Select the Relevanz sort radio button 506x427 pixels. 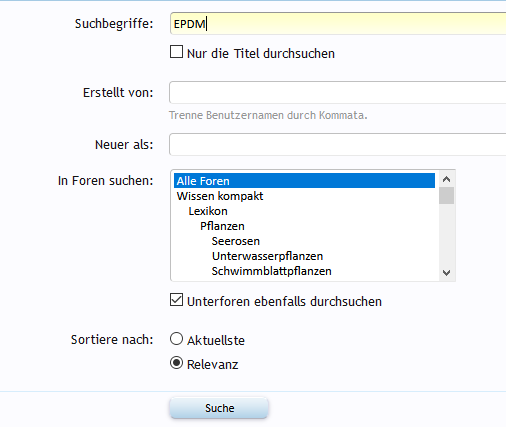pos(176,363)
